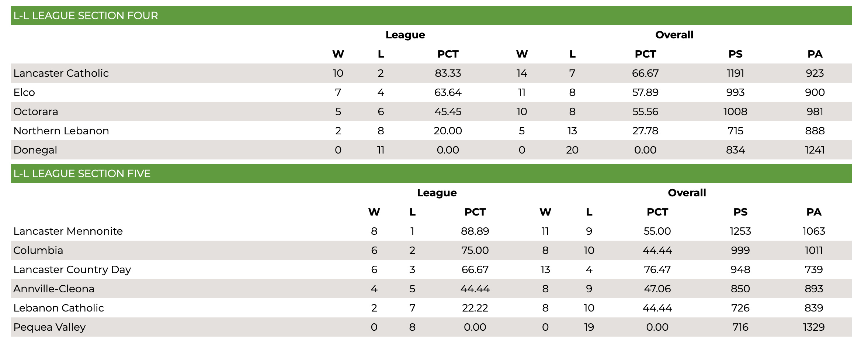Viewport: 868px width, 344px height.
Task: Click the Columbia team name
Action: point(38,250)
